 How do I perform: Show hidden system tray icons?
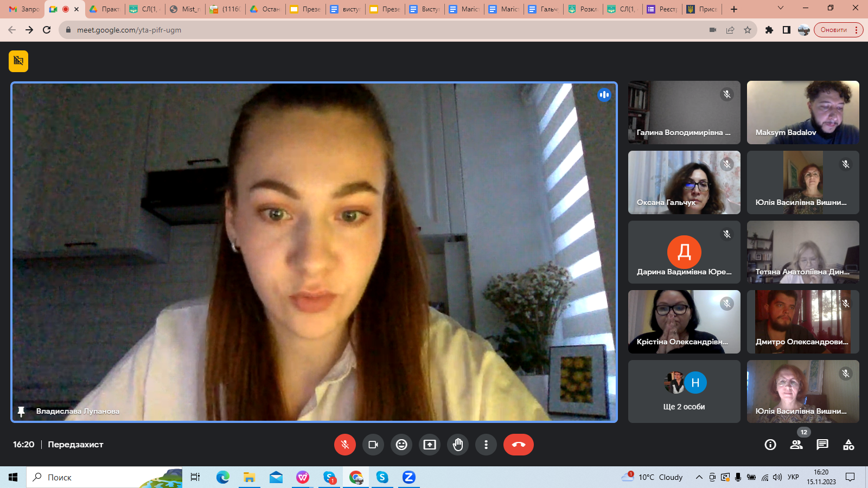point(699,477)
